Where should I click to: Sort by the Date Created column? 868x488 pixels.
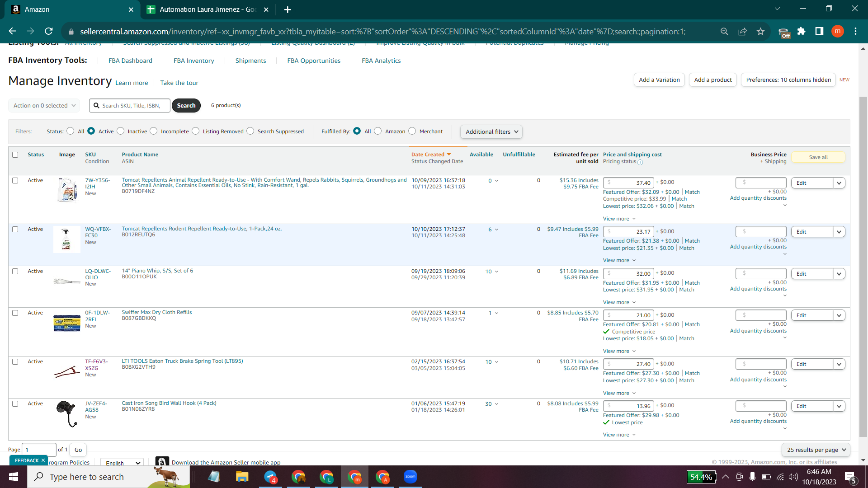point(431,155)
